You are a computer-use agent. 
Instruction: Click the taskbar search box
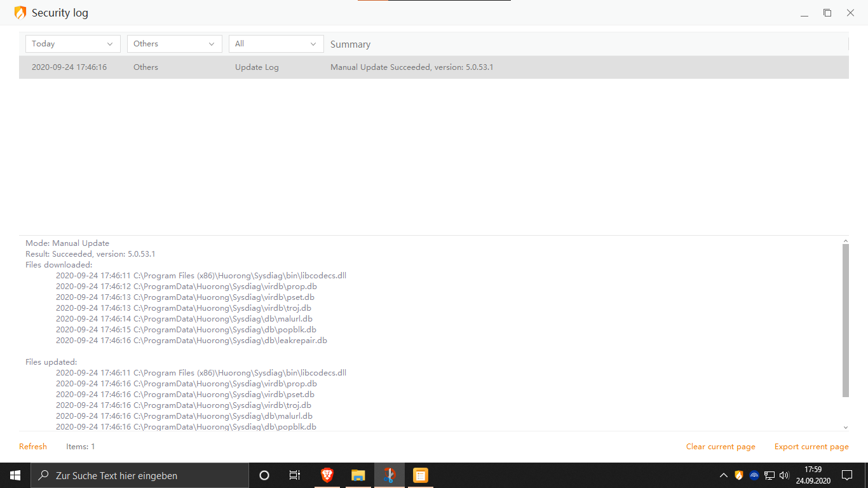click(x=140, y=475)
